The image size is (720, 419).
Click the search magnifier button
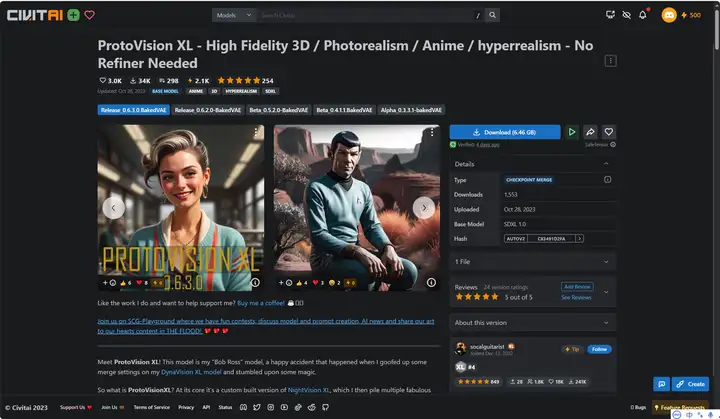coord(492,15)
